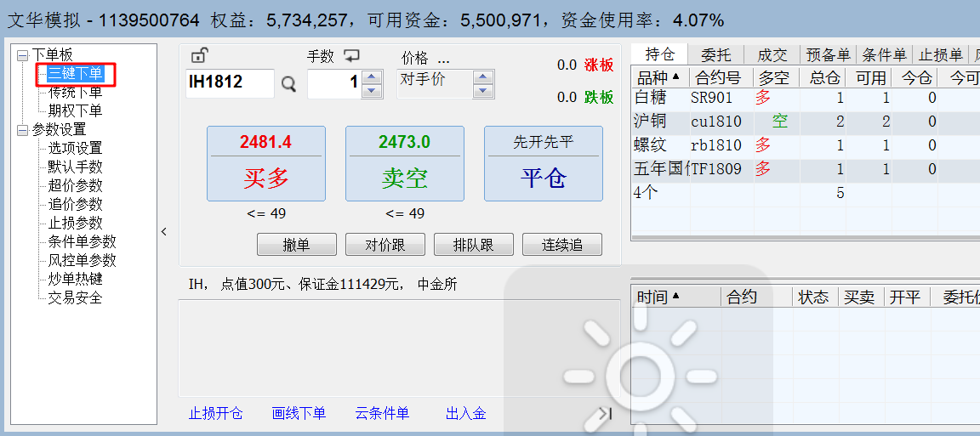Click the jump-to-end arrow icon near 出入金
The height and width of the screenshot is (436, 980).
[604, 414]
